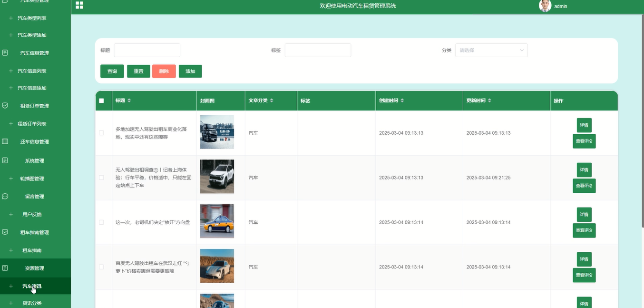
Task: Click the plus icon beside 汽车类型添加
Action: pyautogui.click(x=11, y=35)
